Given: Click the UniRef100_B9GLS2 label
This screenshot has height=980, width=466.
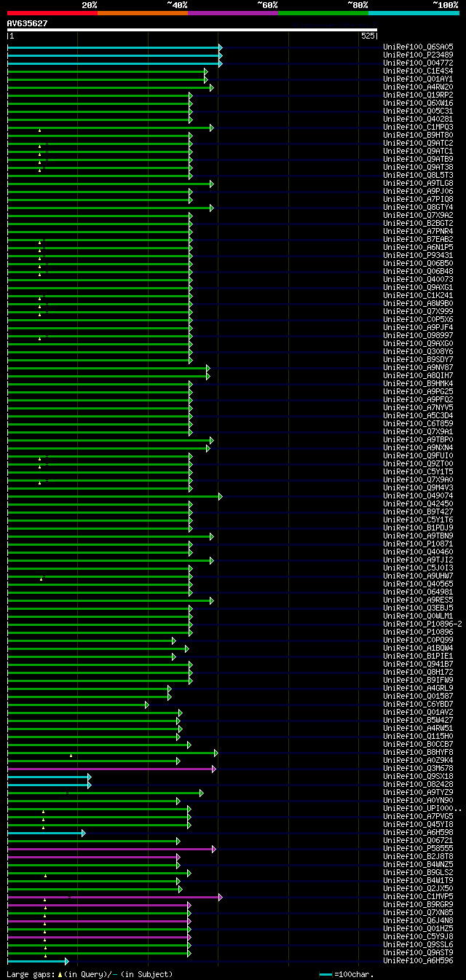Looking at the screenshot, I should click(419, 873).
